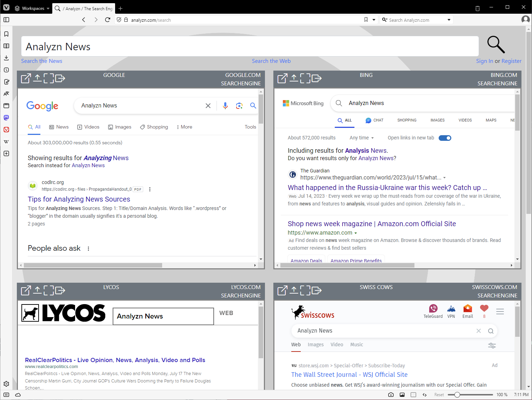Click Search the News link

pyautogui.click(x=41, y=61)
